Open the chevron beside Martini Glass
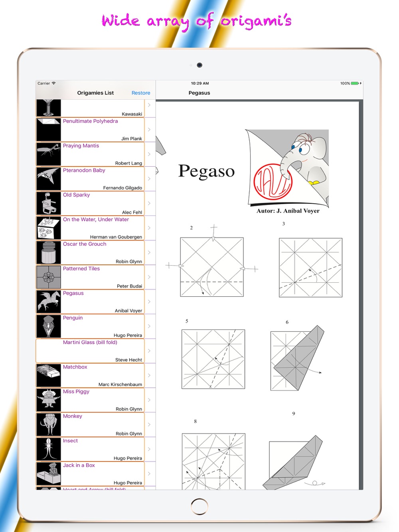This screenshot has width=399, height=532. pyautogui.click(x=149, y=351)
